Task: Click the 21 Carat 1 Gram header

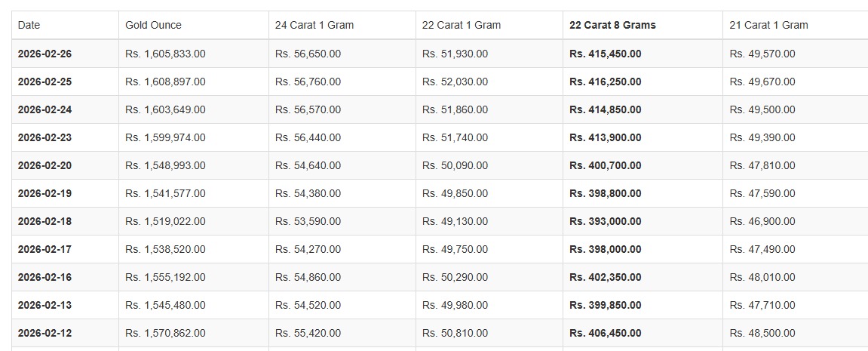Action: coord(768,25)
